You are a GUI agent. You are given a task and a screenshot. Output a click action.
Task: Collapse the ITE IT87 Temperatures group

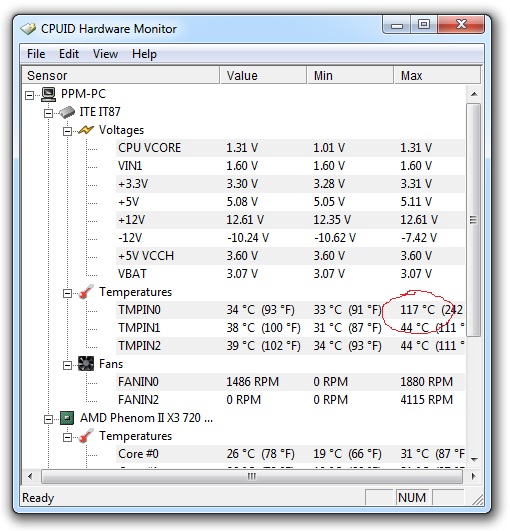tap(67, 293)
